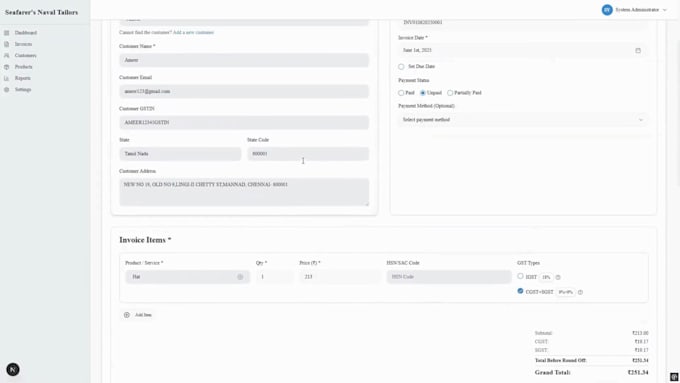Click the Reports chart icon in sidebar
The height and width of the screenshot is (383, 680).
tap(7, 78)
